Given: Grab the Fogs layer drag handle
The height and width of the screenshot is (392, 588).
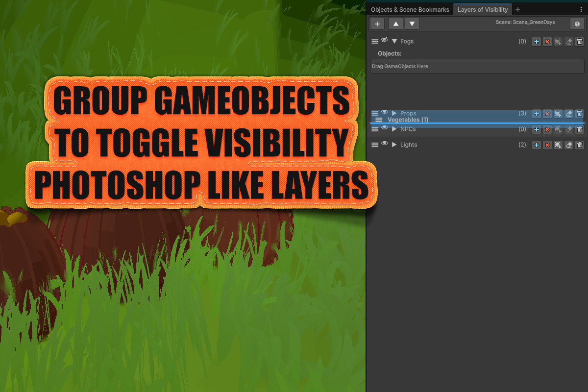Looking at the screenshot, I should (x=375, y=42).
